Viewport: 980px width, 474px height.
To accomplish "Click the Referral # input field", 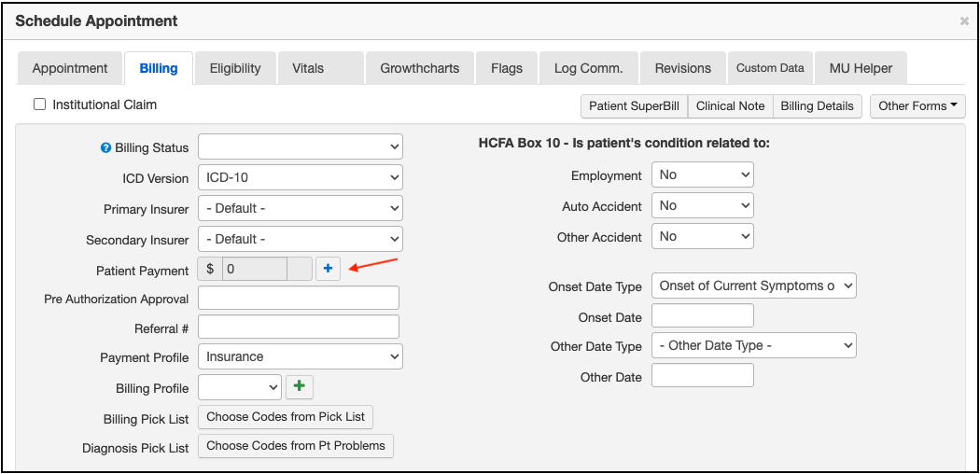I will (x=299, y=327).
